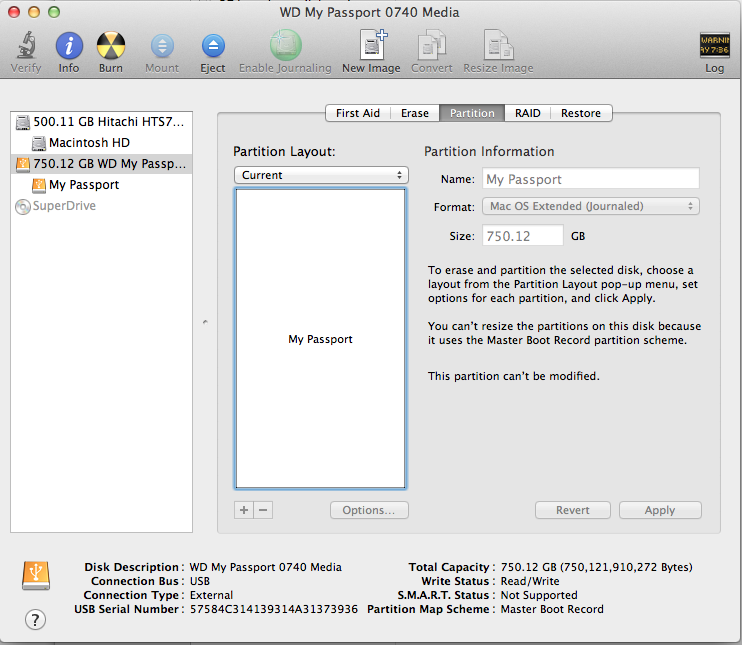The height and width of the screenshot is (645, 742).
Task: Click Enable Journaling toolbar icon
Action: (x=285, y=45)
